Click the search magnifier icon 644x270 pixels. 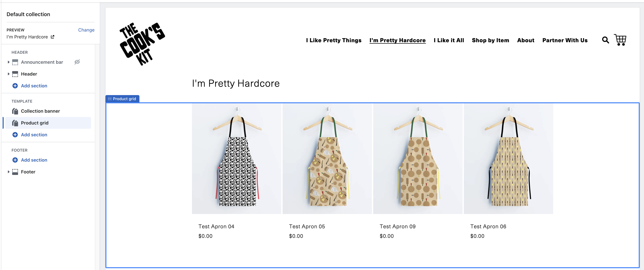[x=605, y=40]
